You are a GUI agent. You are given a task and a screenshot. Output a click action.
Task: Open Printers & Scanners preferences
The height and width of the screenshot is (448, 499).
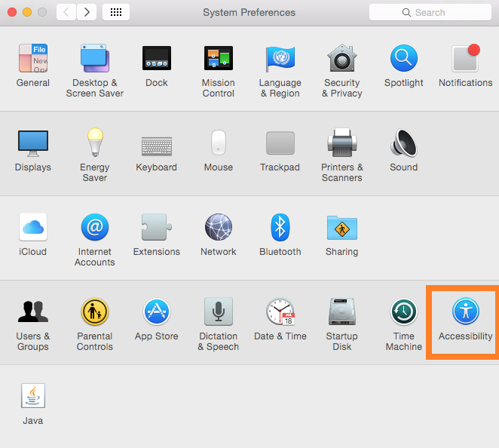[x=341, y=143]
